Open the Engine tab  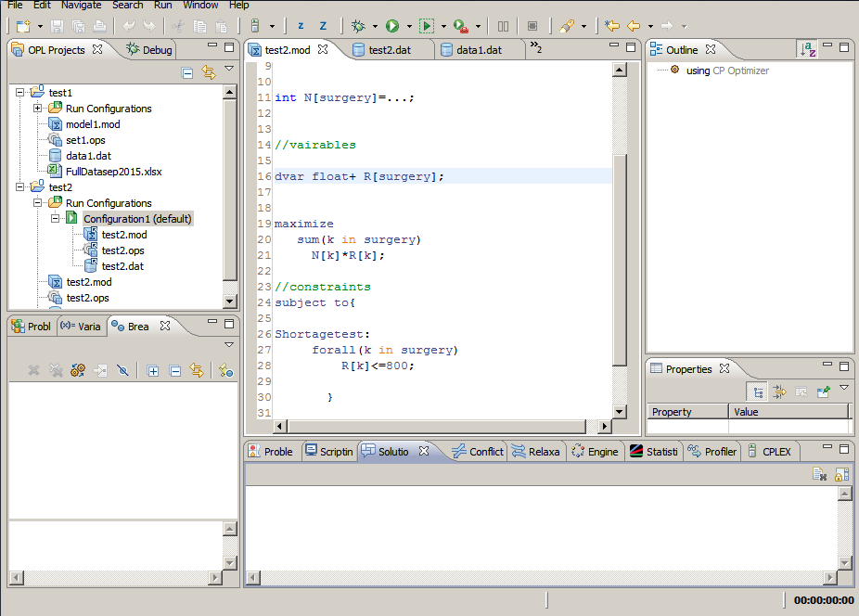[595, 452]
